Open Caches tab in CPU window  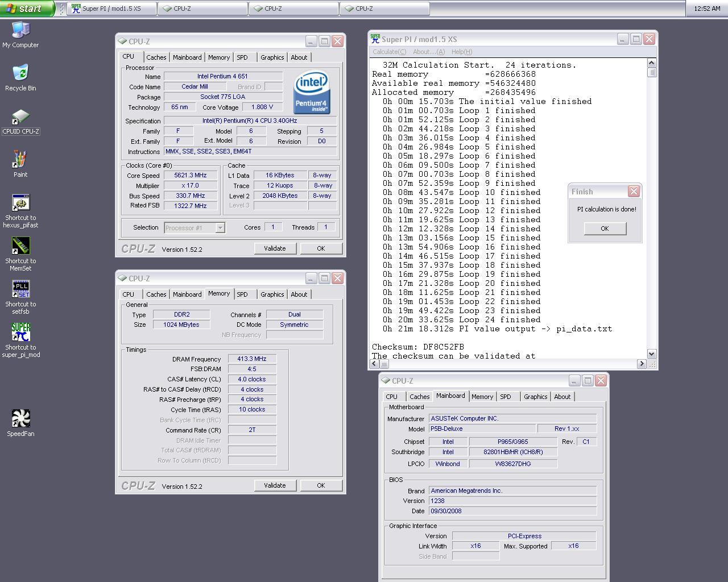[x=156, y=57]
